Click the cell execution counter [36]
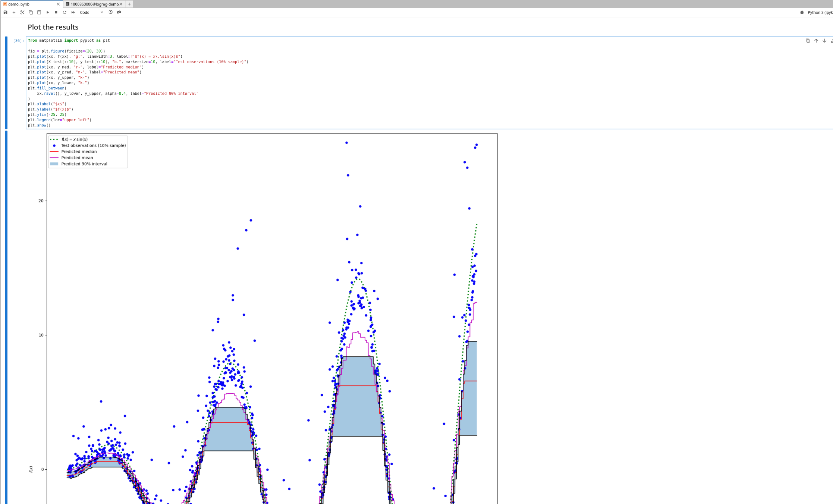The image size is (833, 504). coord(18,41)
